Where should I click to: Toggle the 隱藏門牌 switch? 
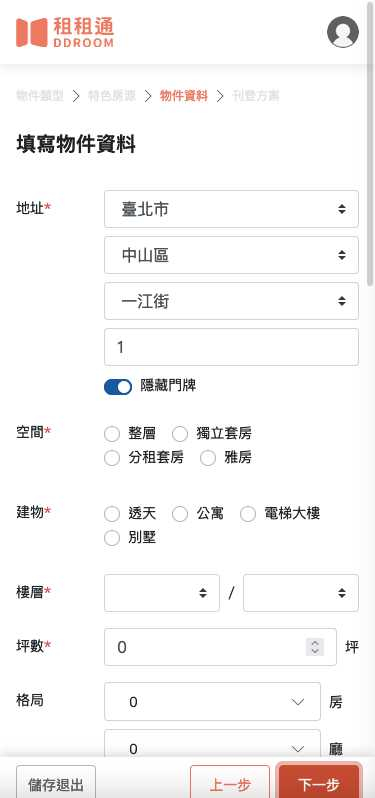click(x=118, y=387)
